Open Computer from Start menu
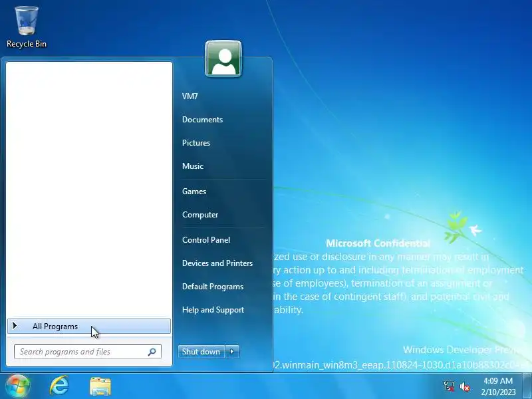The image size is (532, 399). tap(200, 215)
